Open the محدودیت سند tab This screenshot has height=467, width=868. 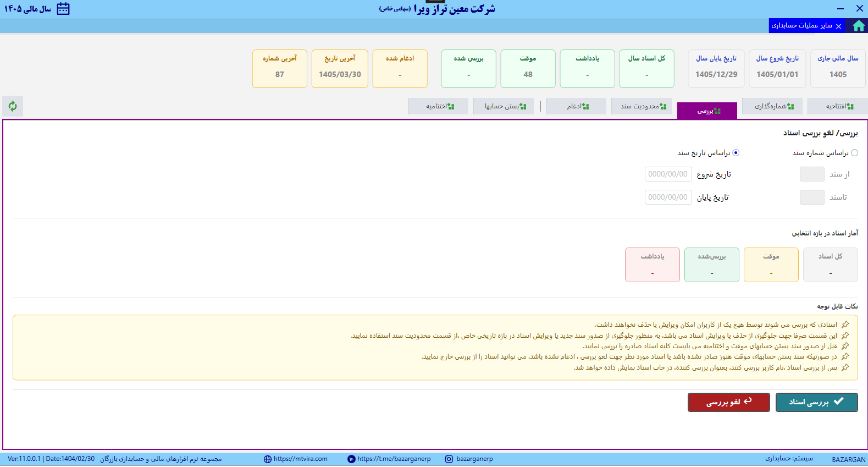(642, 106)
